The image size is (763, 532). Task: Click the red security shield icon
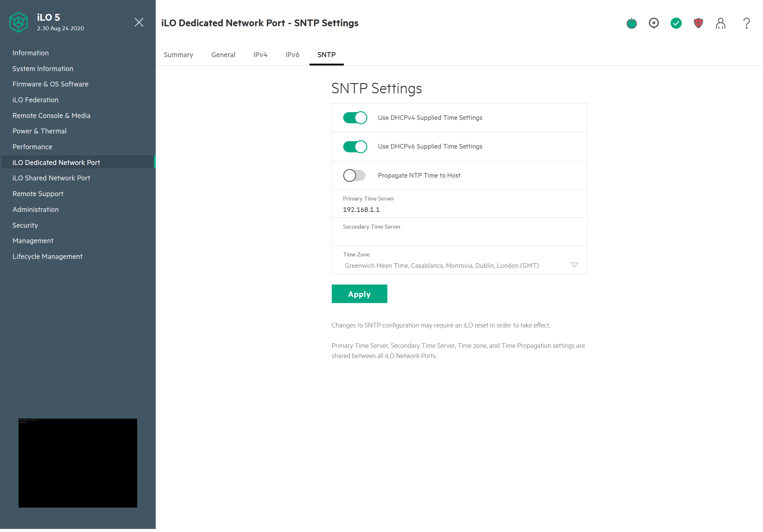698,23
